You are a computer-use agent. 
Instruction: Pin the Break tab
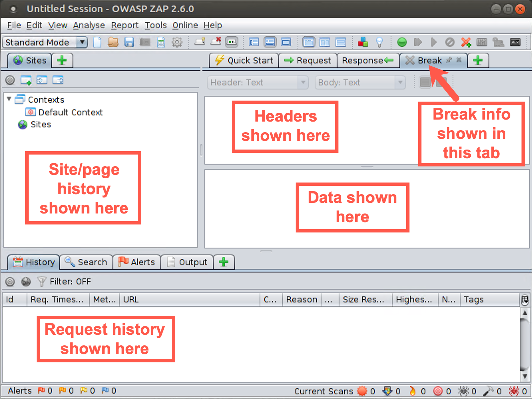coord(449,60)
